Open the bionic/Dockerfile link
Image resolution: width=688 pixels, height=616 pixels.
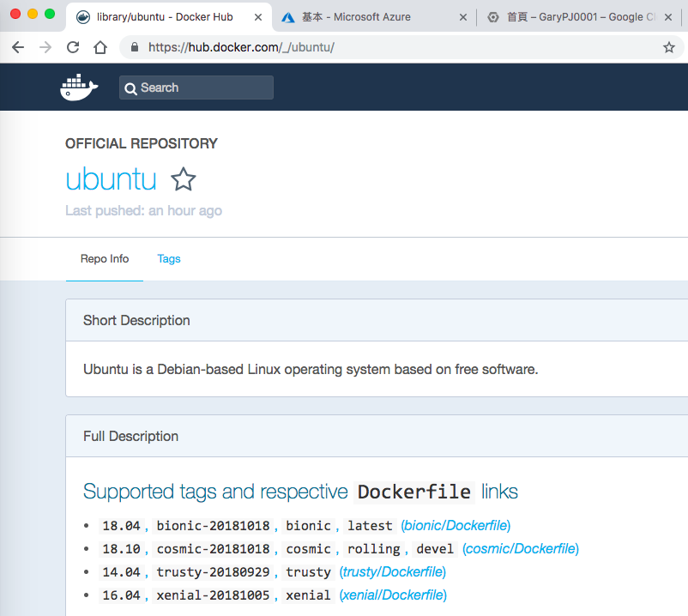coord(456,525)
